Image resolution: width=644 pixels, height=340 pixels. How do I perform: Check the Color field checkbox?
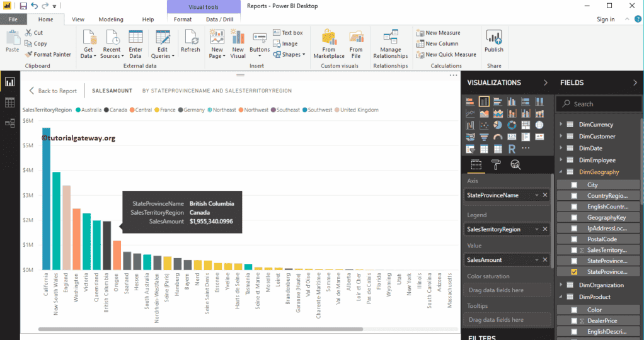click(574, 310)
